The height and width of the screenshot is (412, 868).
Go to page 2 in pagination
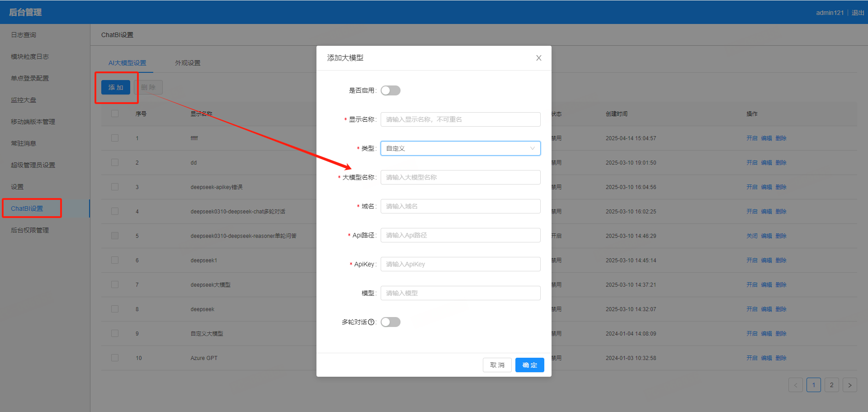[831, 385]
